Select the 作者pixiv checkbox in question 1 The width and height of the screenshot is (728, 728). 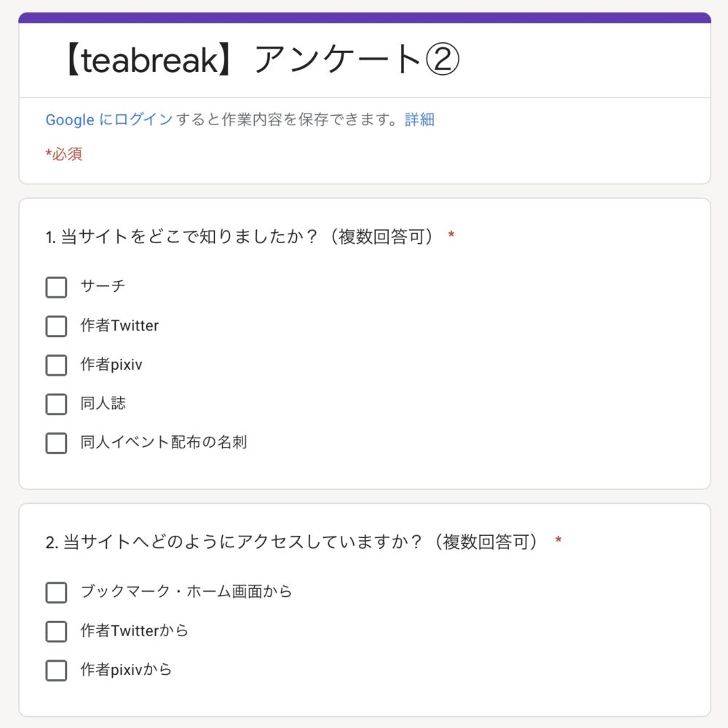pos(56,365)
